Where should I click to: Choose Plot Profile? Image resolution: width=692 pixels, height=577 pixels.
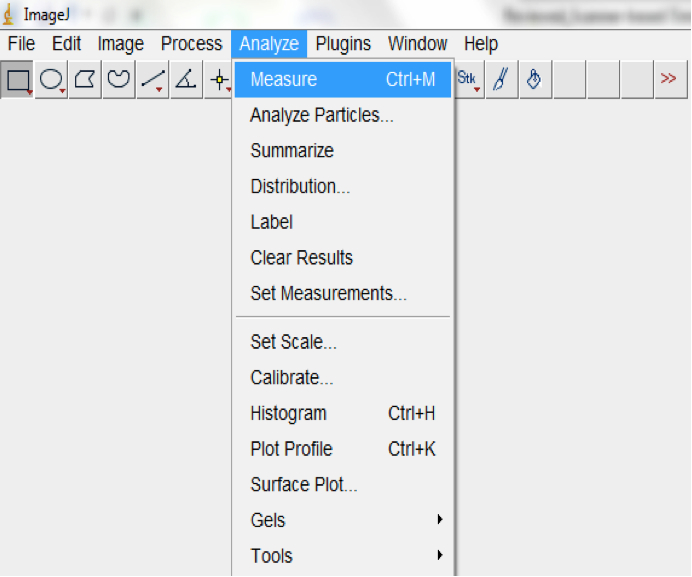(343, 449)
